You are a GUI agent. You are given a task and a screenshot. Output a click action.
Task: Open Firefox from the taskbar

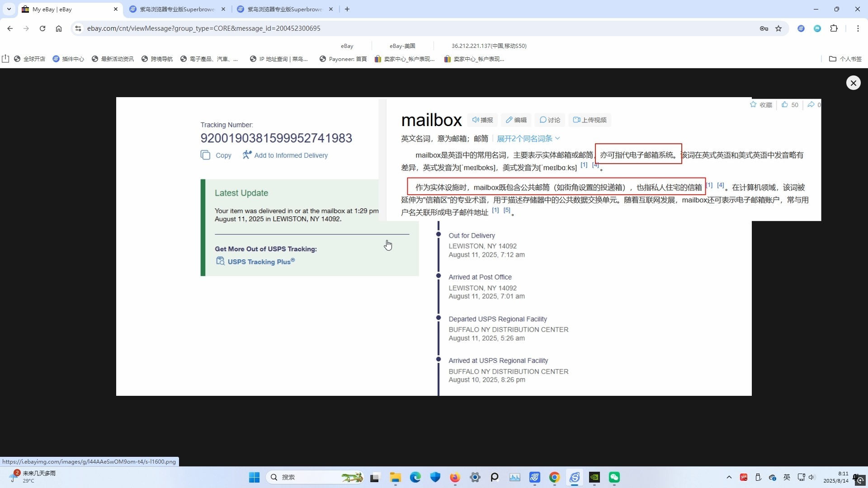tap(455, 477)
